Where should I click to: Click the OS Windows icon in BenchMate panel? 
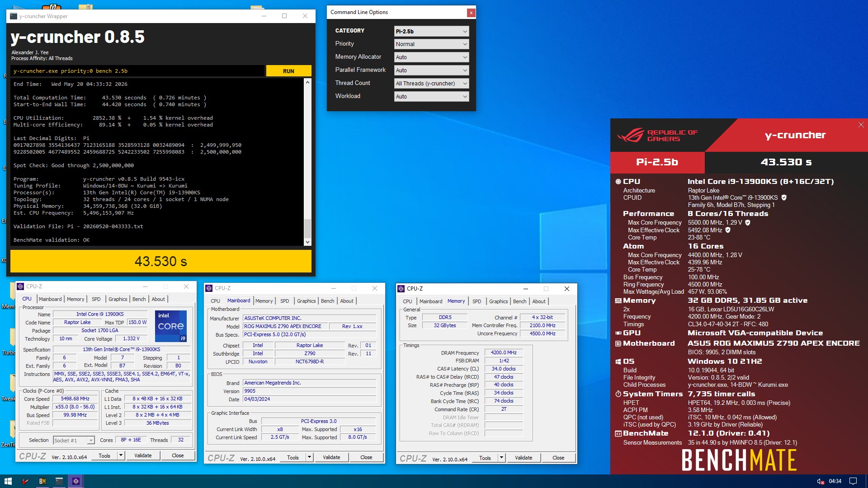pos(618,361)
